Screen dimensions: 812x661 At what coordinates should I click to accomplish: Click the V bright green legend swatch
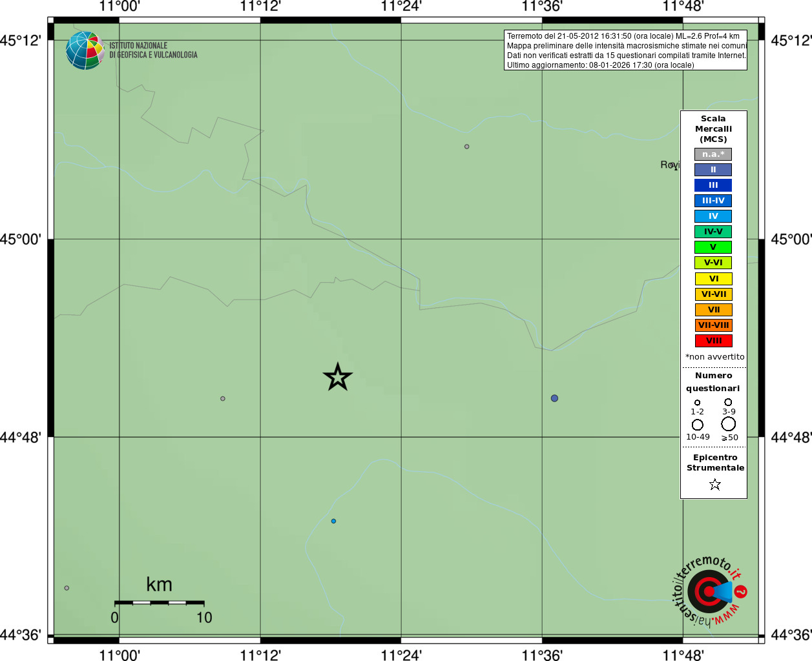(713, 247)
